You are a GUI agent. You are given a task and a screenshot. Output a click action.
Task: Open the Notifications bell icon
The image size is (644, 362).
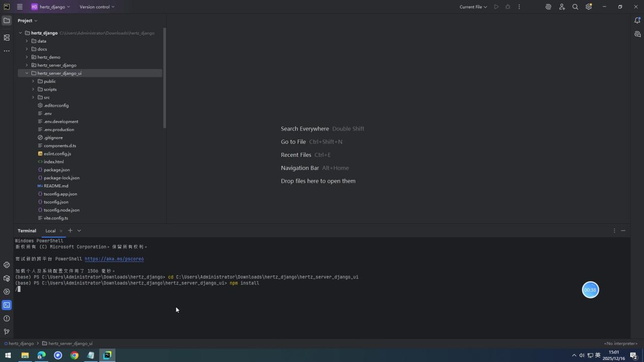(x=637, y=20)
